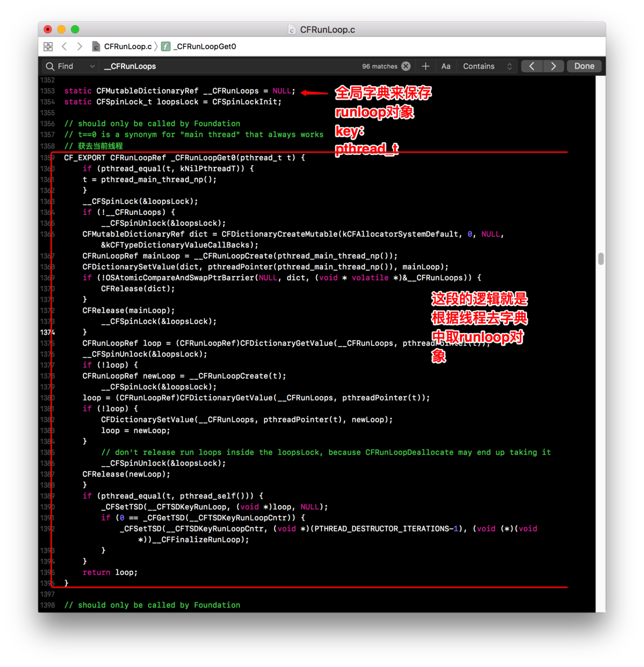Click the CFRunLoop.c file icon in jump bar
This screenshot has height=667, width=644.
(96, 47)
